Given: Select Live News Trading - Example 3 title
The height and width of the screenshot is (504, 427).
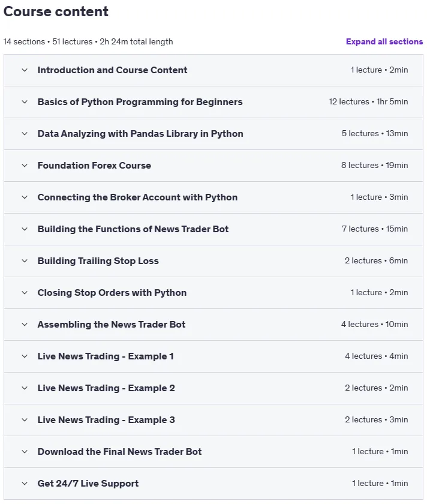Looking at the screenshot, I should coord(106,420).
